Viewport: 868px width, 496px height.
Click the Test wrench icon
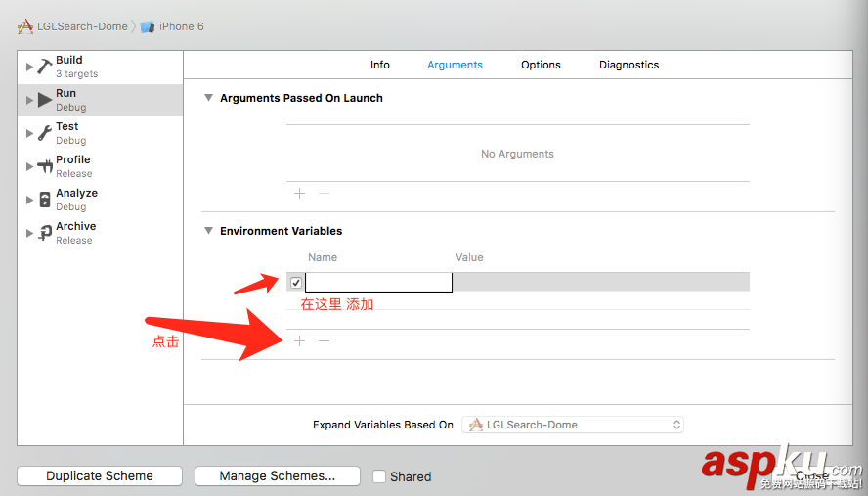(x=45, y=133)
